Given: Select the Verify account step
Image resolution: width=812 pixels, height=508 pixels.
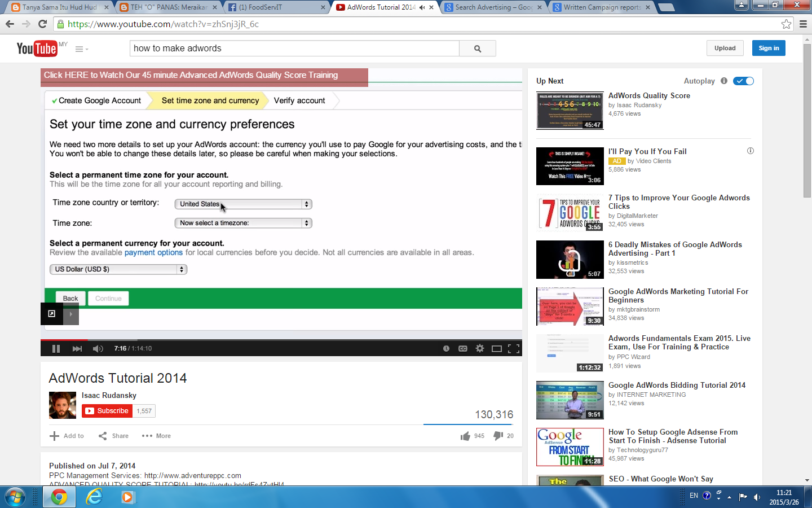Looking at the screenshot, I should [299, 100].
